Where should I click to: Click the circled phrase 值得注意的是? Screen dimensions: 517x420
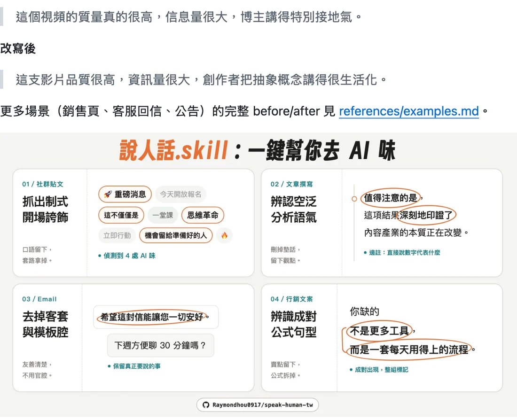click(391, 198)
